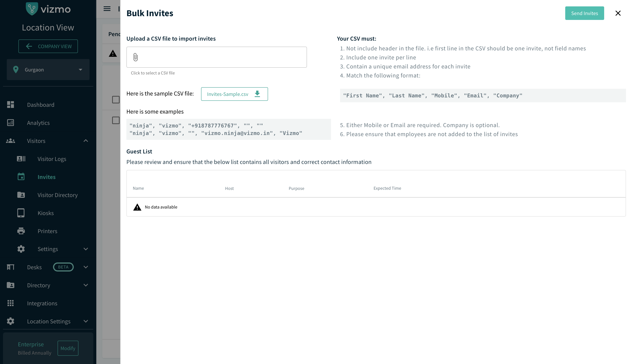This screenshot has width=632, height=364.
Task: Expand the Settings submenu chevron
Action: click(x=86, y=249)
